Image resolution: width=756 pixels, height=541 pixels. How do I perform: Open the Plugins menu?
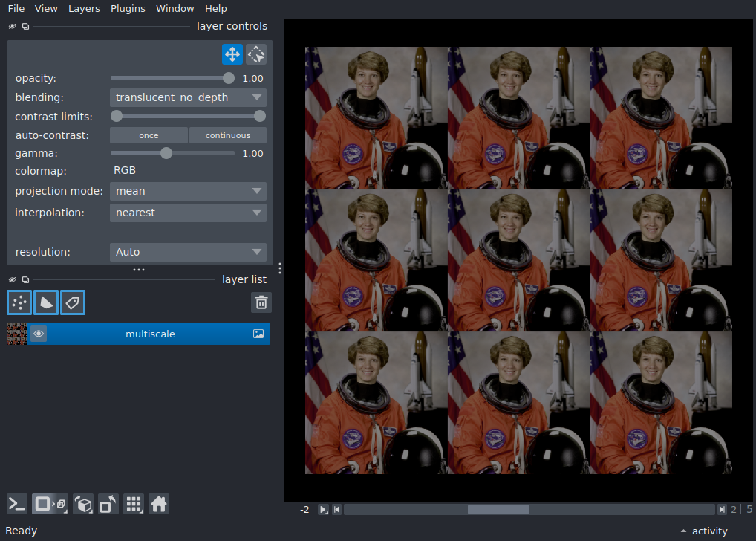pos(128,9)
